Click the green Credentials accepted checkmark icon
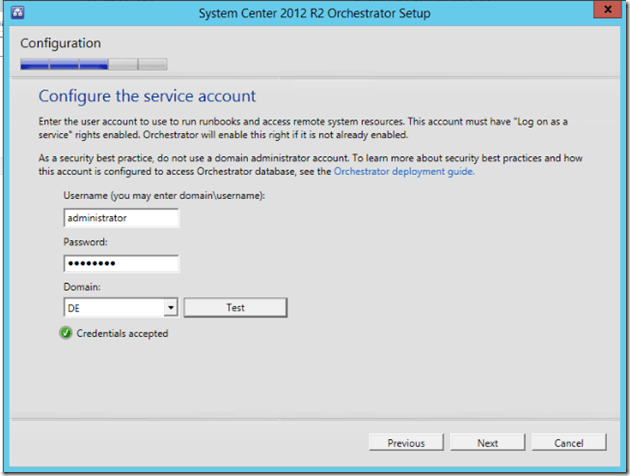Image resolution: width=630 pixels, height=476 pixels. 66,333
